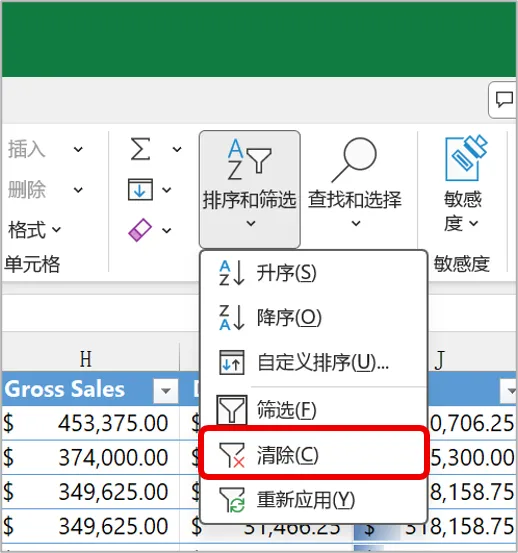Click the 敏感度 sensitivity button
Image resolution: width=518 pixels, height=553 pixels.
pos(463,183)
